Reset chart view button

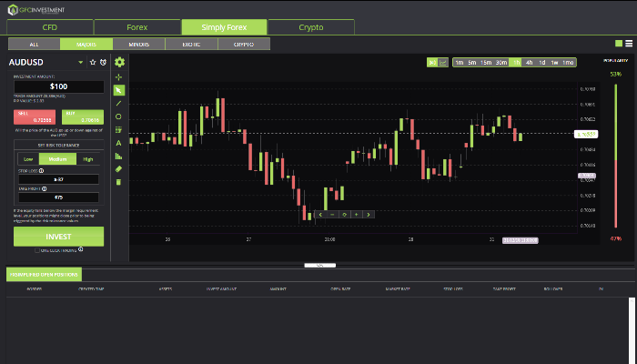tap(345, 215)
